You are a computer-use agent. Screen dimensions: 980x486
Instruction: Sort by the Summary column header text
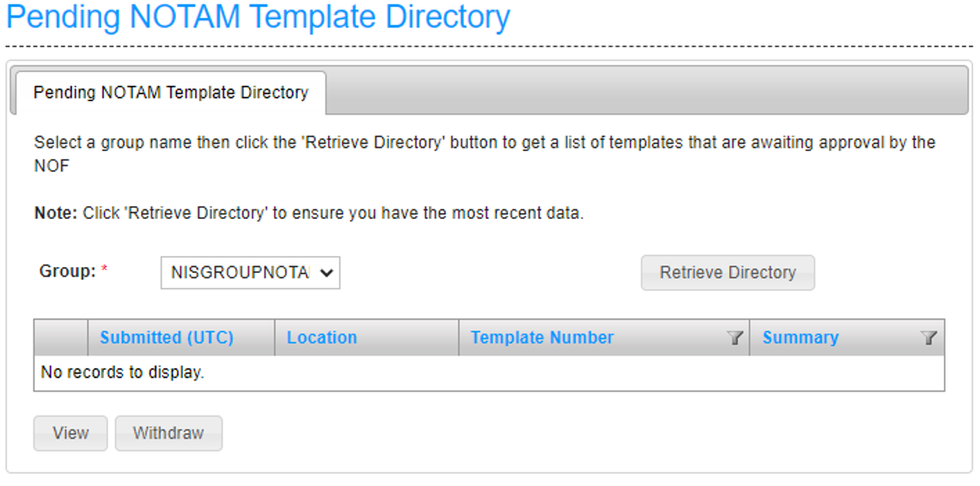click(x=800, y=337)
